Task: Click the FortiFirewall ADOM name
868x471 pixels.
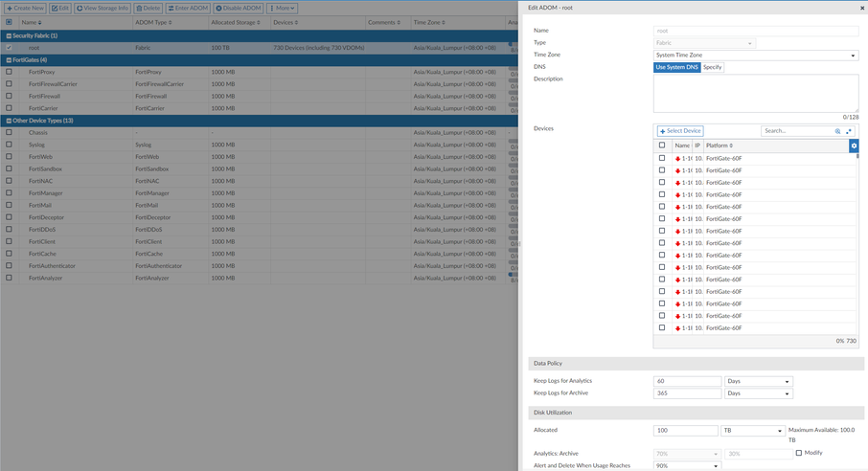Action: (x=44, y=97)
